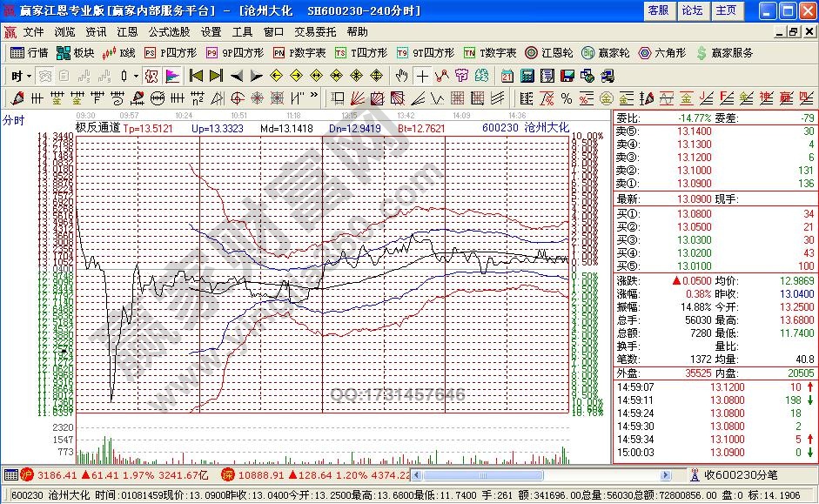This screenshot has height=504, width=819.
Task: Open the 板块 sector blocks view
Action: (x=76, y=53)
